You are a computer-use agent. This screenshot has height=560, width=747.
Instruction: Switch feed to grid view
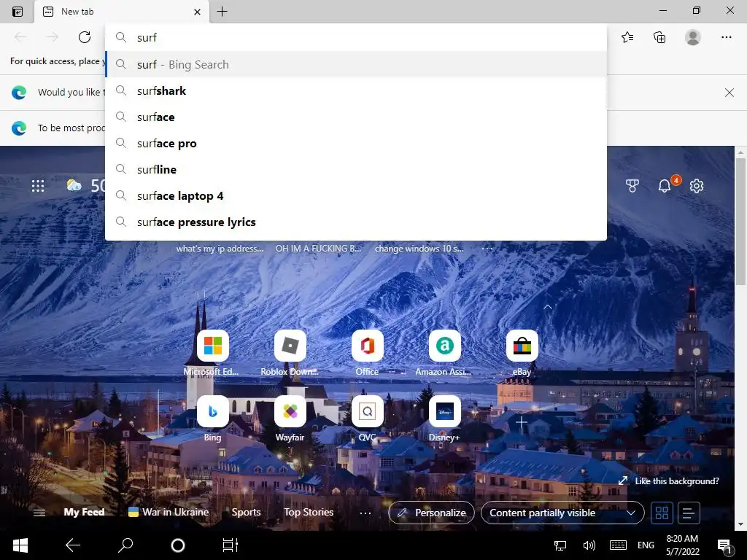(x=662, y=513)
